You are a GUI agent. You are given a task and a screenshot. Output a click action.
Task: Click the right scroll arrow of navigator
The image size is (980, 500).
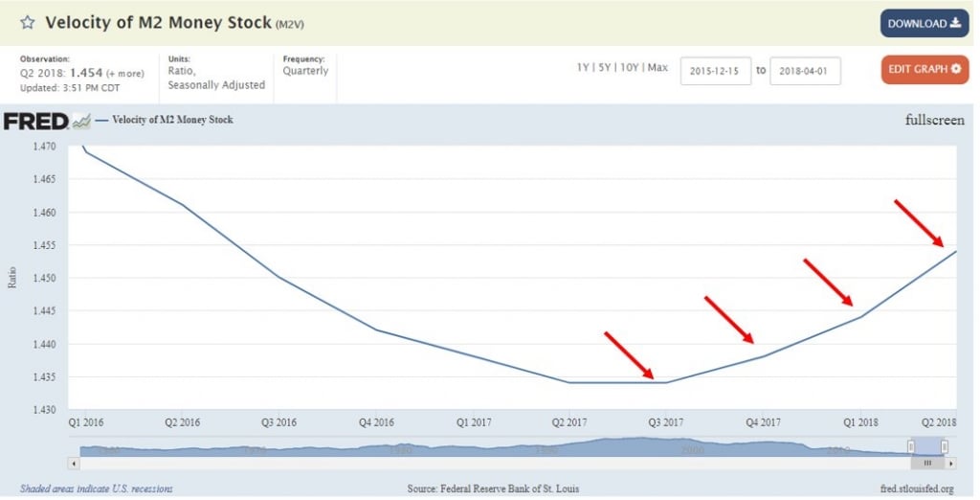[x=951, y=463]
